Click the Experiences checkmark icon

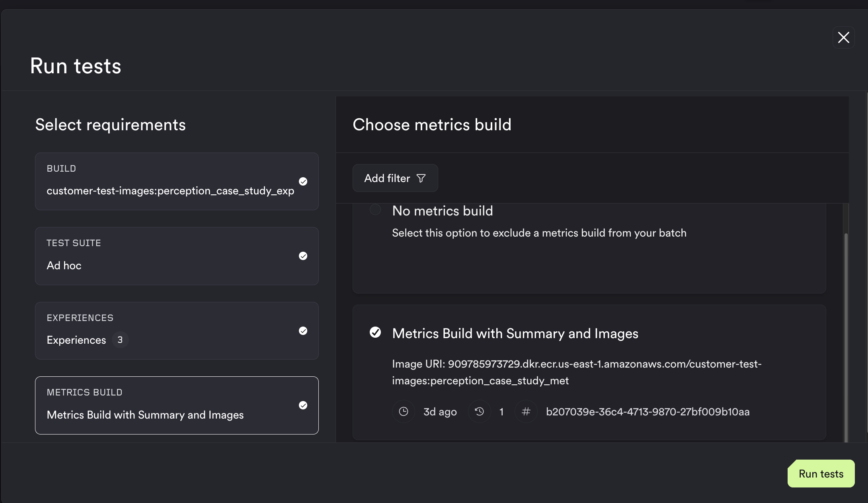[303, 331]
